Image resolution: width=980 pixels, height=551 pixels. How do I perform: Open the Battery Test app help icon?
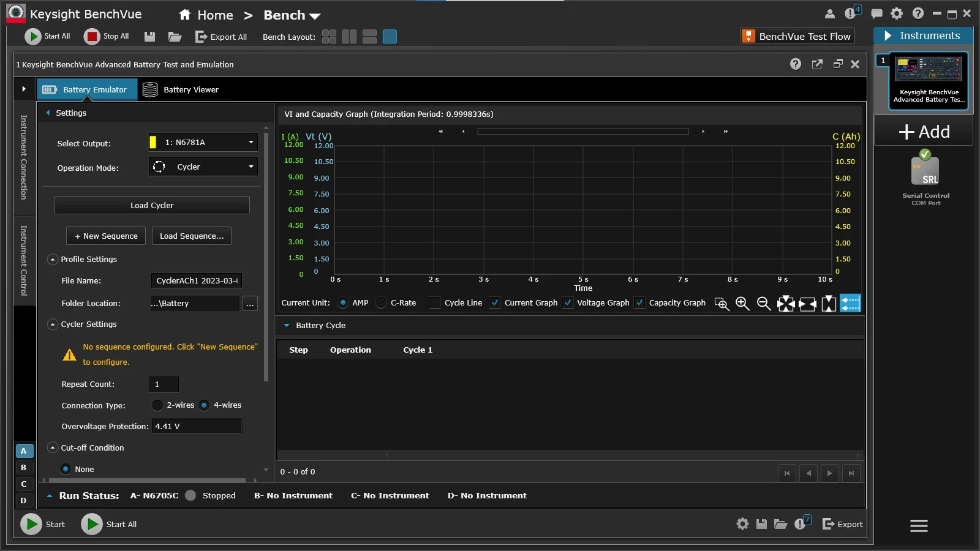point(796,64)
